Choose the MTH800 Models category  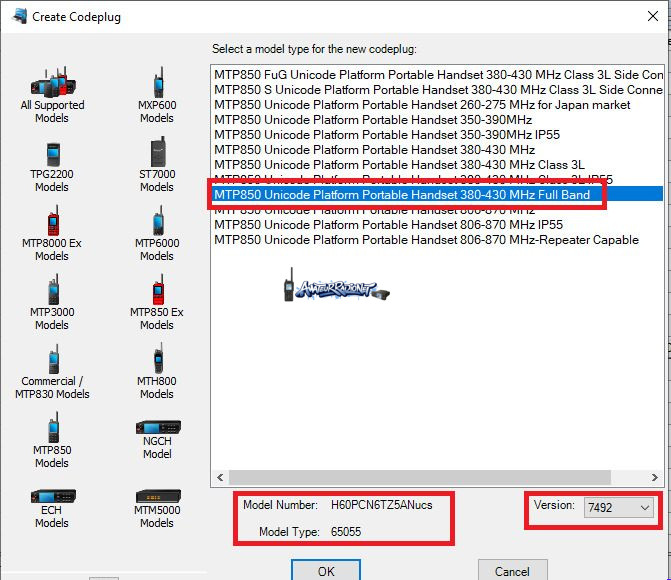157,372
